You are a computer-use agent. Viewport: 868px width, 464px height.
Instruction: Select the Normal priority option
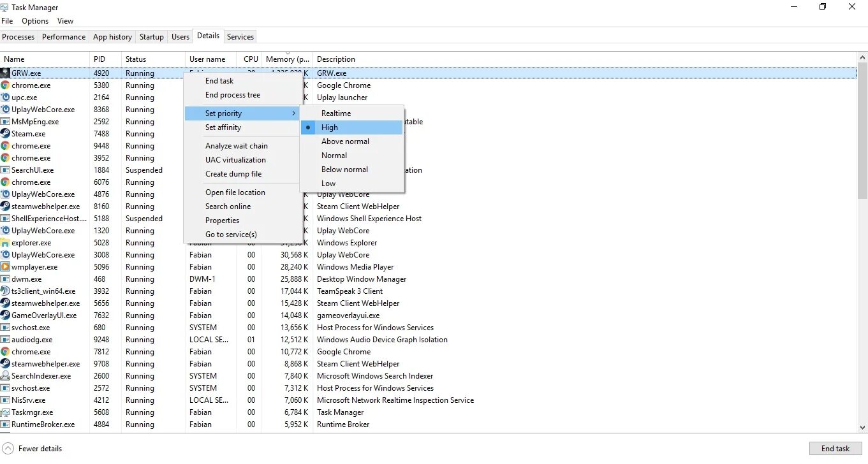click(334, 155)
